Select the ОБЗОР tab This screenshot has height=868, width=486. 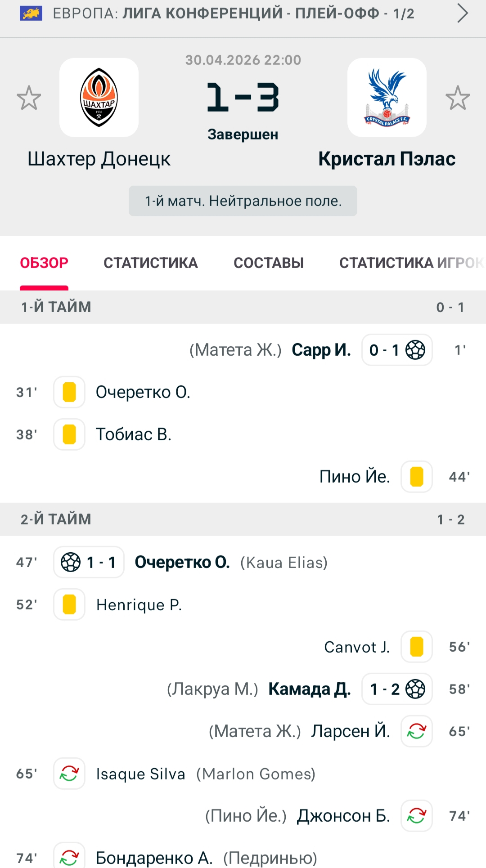(44, 263)
